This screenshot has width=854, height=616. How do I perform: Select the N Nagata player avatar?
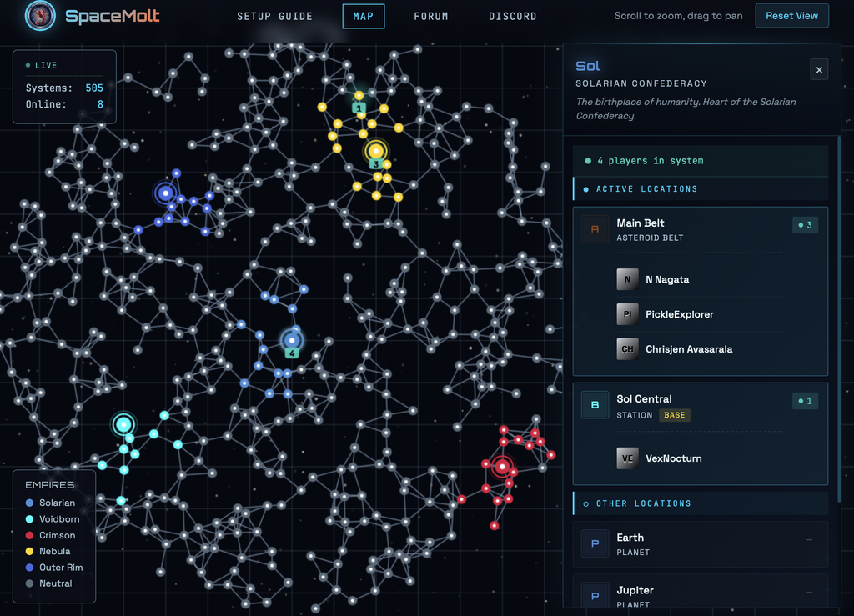click(x=628, y=279)
